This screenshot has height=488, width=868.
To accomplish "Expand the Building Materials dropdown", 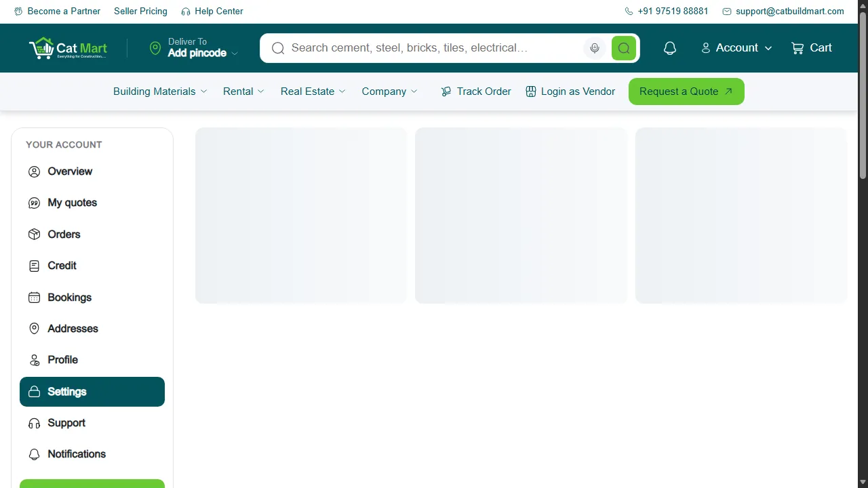I will click(160, 91).
